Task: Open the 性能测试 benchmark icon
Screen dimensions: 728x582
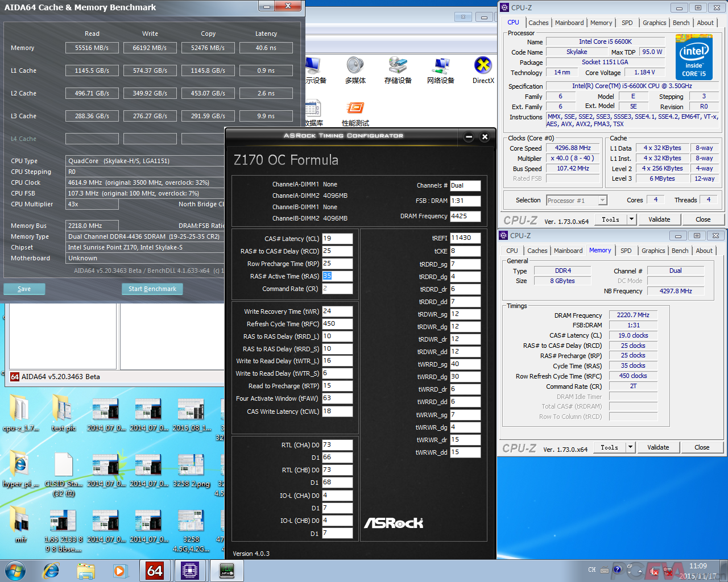Action: [x=355, y=113]
